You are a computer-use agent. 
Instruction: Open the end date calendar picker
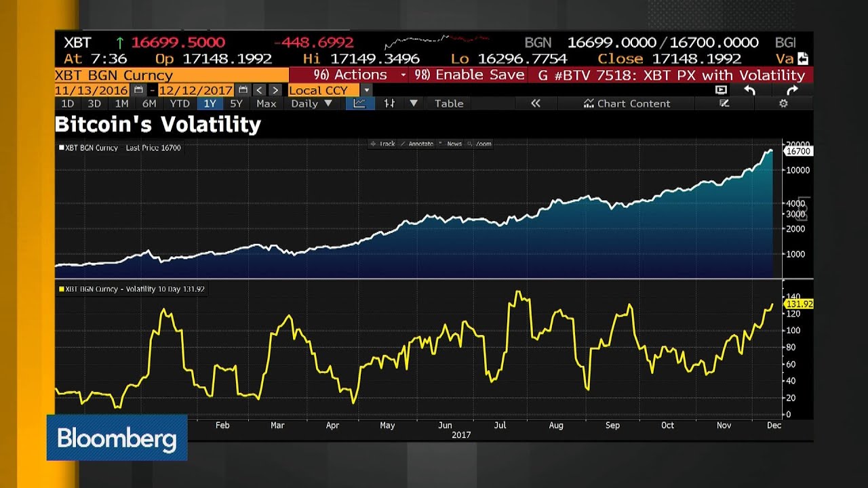tap(243, 90)
